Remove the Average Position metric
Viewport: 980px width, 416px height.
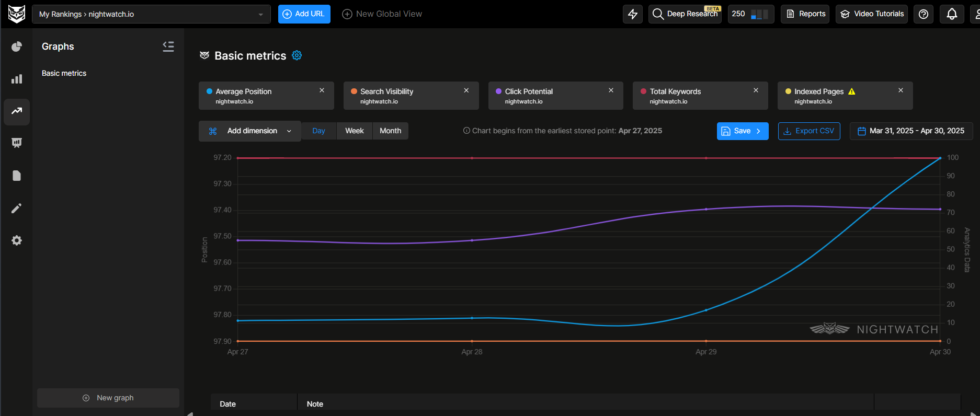(322, 90)
